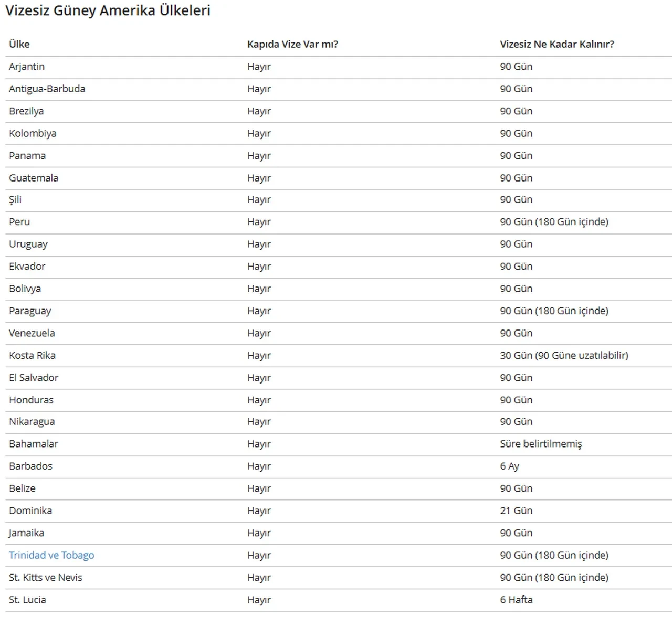Click the page title Vizesiz Güney Amerika Ülkeleri
672x617 pixels.
(108, 10)
